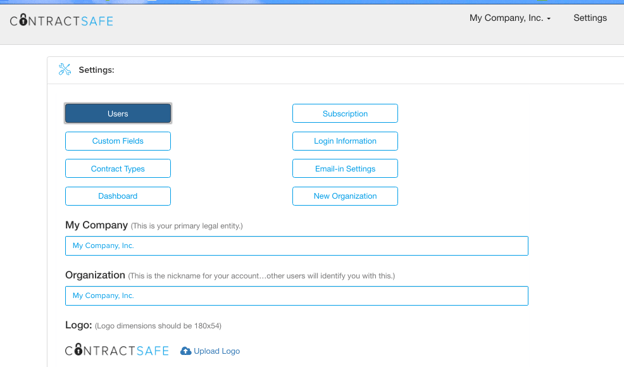Viewport: 624px width, 367px height.
Task: Expand the My Company, Inc. account dropdown
Action: [510, 18]
